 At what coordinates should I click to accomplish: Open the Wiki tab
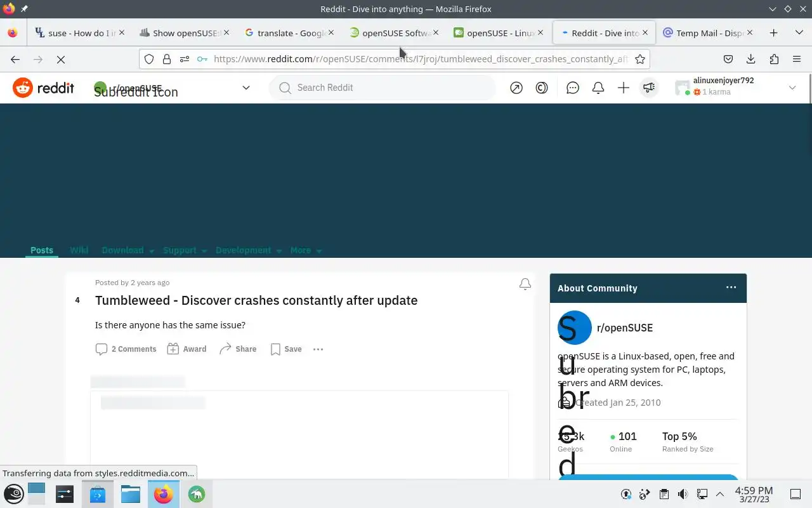(79, 250)
